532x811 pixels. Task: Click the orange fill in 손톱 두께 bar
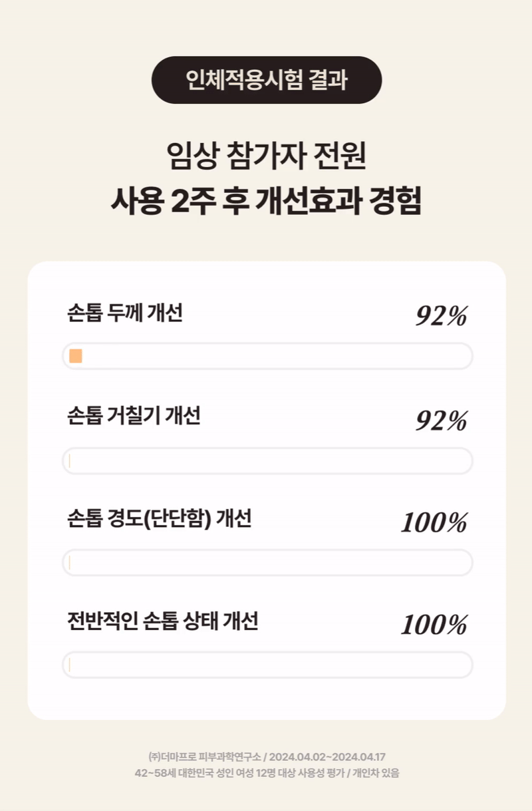(76, 356)
